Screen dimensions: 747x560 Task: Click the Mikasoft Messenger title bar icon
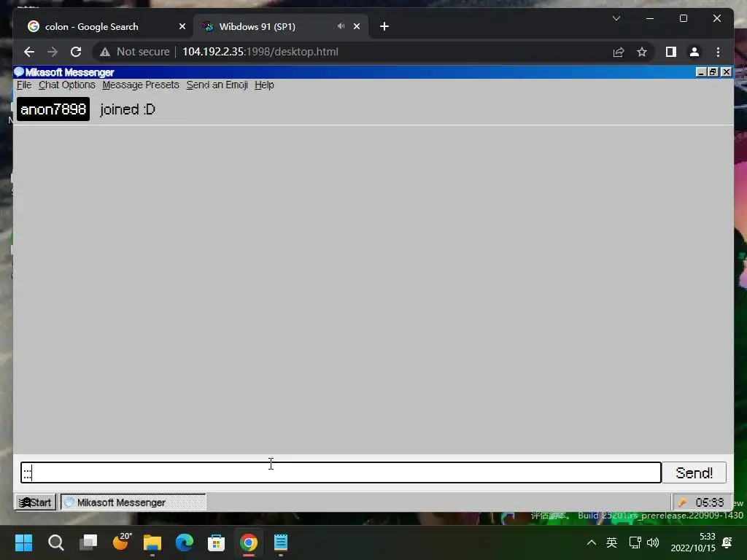[x=19, y=72]
